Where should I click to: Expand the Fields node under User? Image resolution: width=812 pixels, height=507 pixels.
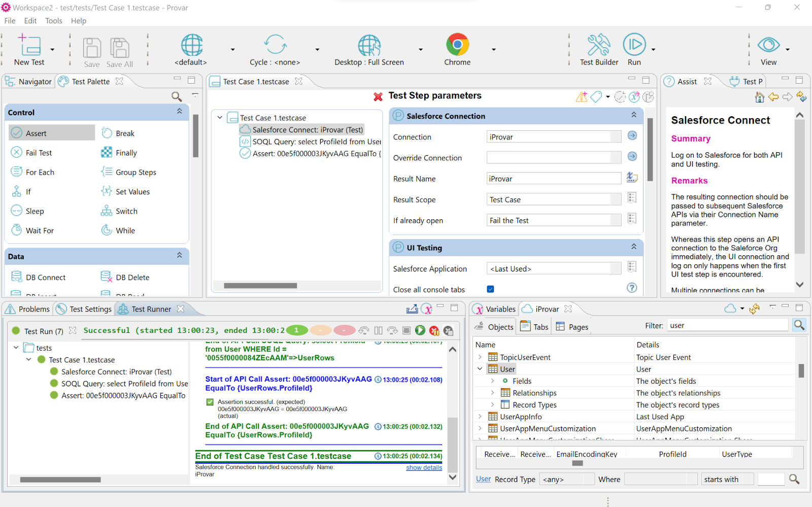coord(492,381)
